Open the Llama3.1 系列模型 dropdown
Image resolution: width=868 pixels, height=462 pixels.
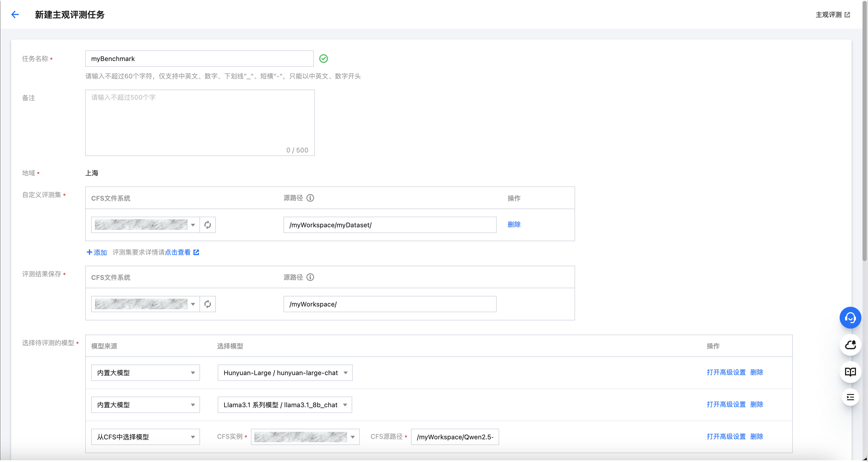click(x=285, y=405)
